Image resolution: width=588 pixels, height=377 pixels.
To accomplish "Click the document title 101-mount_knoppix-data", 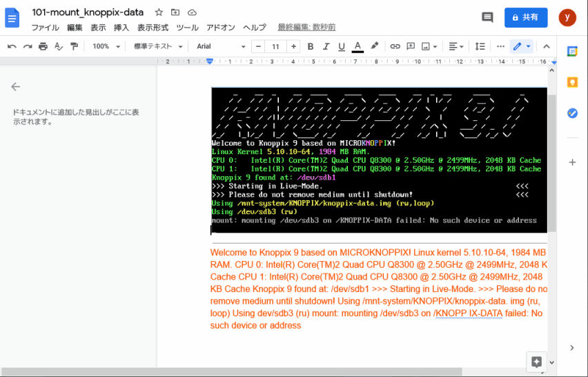I will [x=88, y=12].
